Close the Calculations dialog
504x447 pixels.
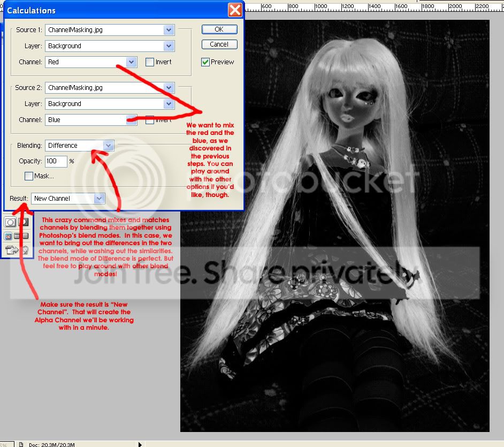(235, 10)
